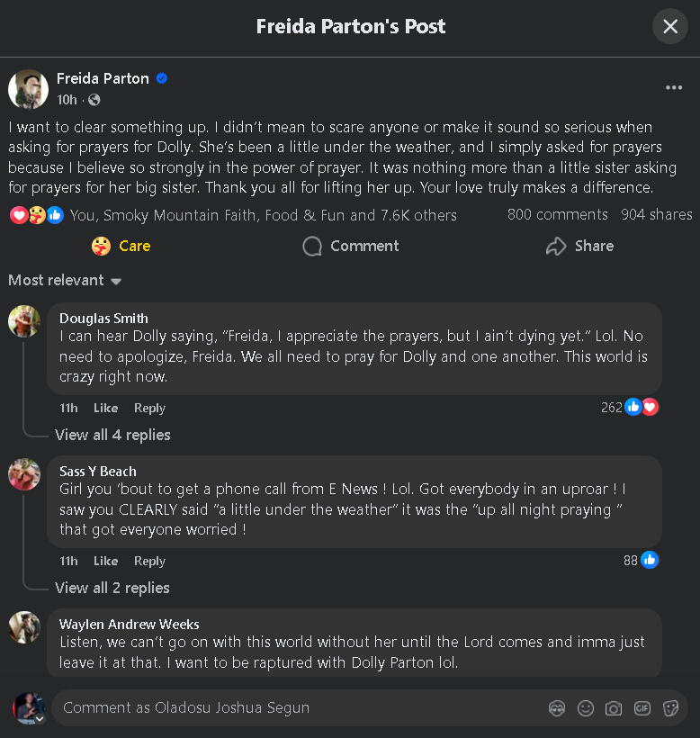Open the emoji picker in comment box
This screenshot has width=700, height=738.
pos(586,708)
